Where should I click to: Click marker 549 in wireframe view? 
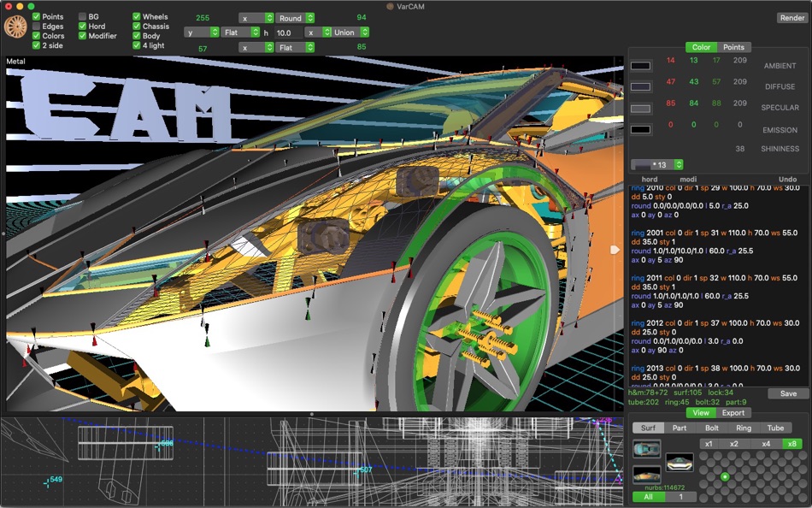click(x=52, y=481)
